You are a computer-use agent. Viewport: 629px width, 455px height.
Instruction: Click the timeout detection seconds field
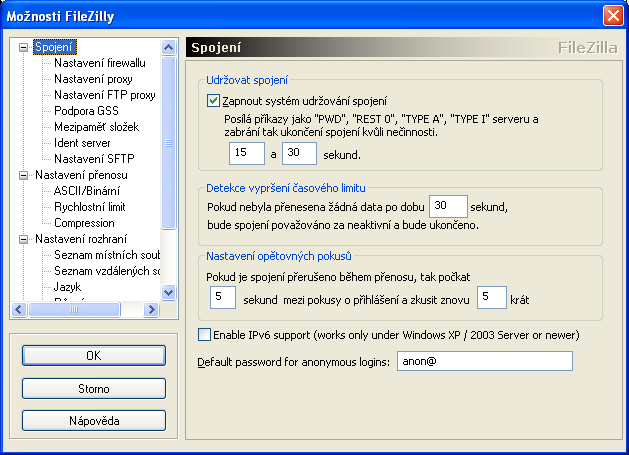click(x=448, y=206)
